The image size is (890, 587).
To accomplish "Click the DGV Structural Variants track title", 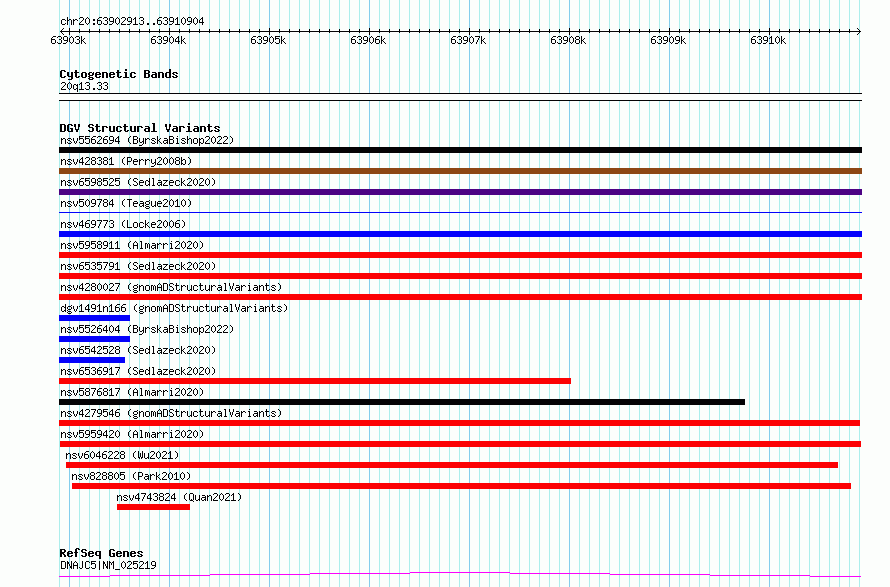I will [x=140, y=128].
